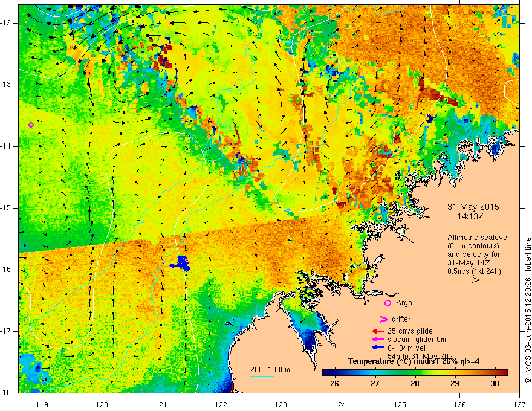
Task: Click the 25 cm/s glide label
Action: coord(410,331)
